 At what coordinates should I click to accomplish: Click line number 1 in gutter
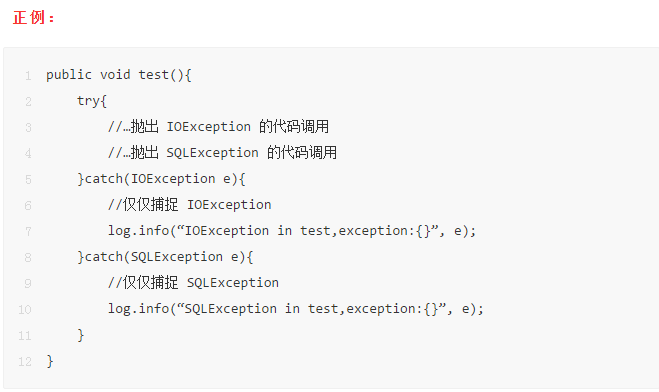[28, 76]
